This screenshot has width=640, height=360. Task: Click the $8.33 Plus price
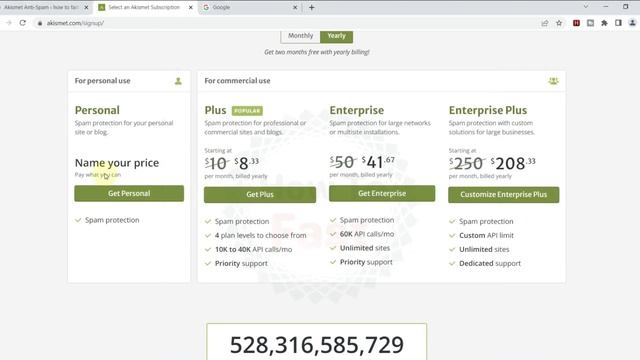pos(247,163)
